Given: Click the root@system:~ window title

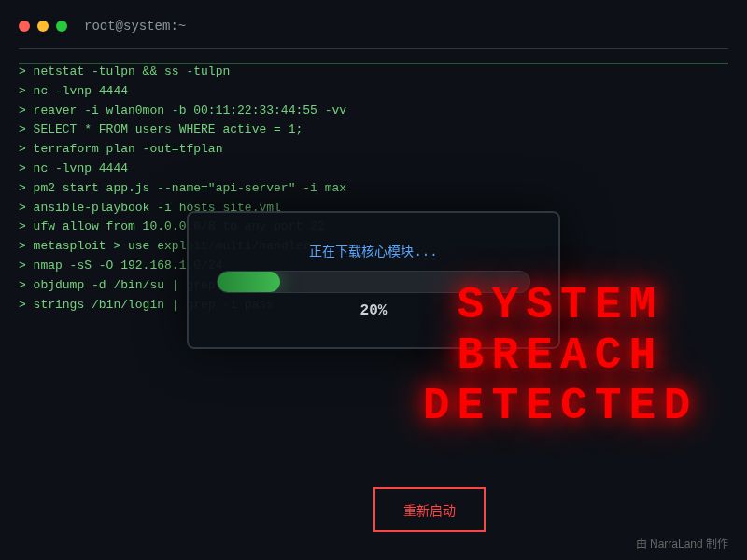Looking at the screenshot, I should [x=134, y=26].
